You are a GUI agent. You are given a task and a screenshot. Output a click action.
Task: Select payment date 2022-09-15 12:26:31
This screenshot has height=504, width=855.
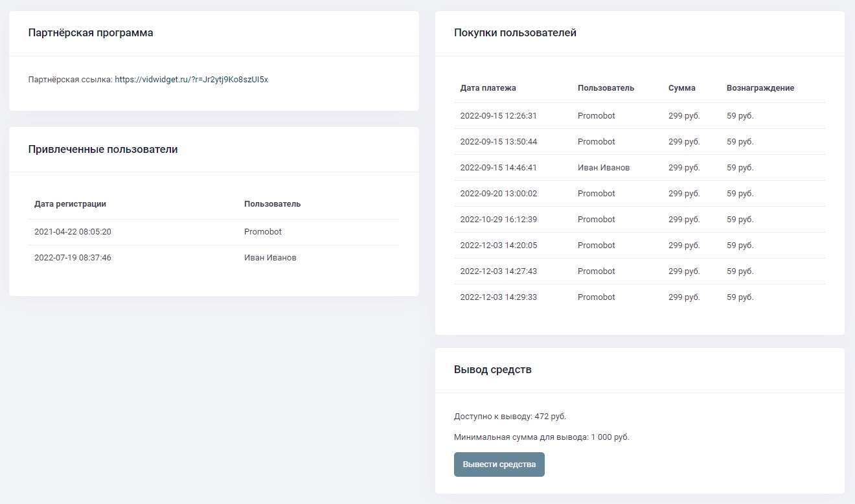[x=499, y=116]
